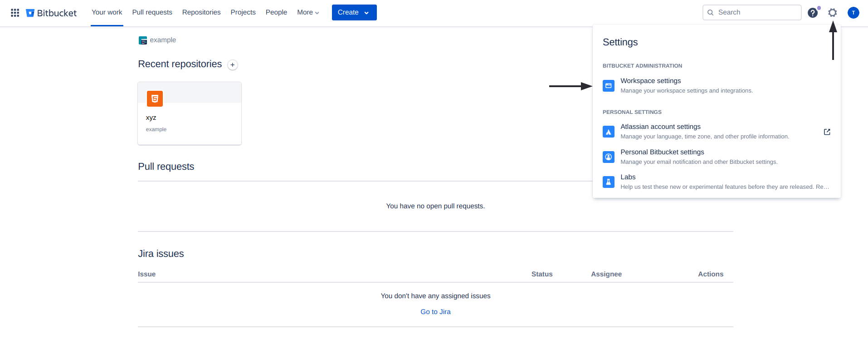Screen dimensions: 868x364
Task: Click the Go to Jira link
Action: 435,312
